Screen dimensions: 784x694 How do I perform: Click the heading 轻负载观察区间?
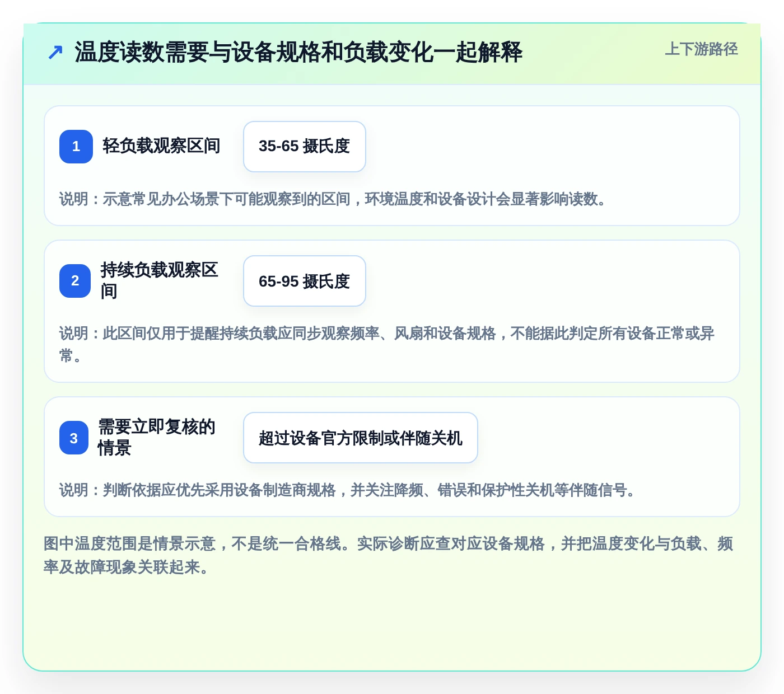[161, 146]
